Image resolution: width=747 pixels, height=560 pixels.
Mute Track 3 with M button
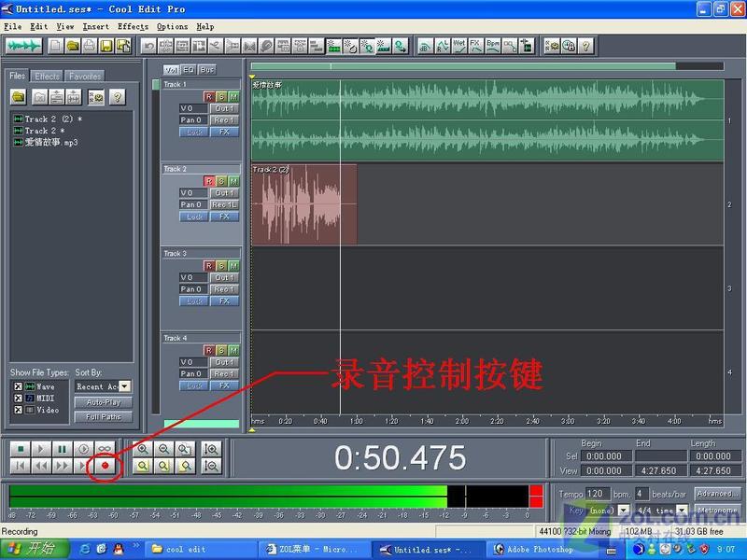[233, 266]
